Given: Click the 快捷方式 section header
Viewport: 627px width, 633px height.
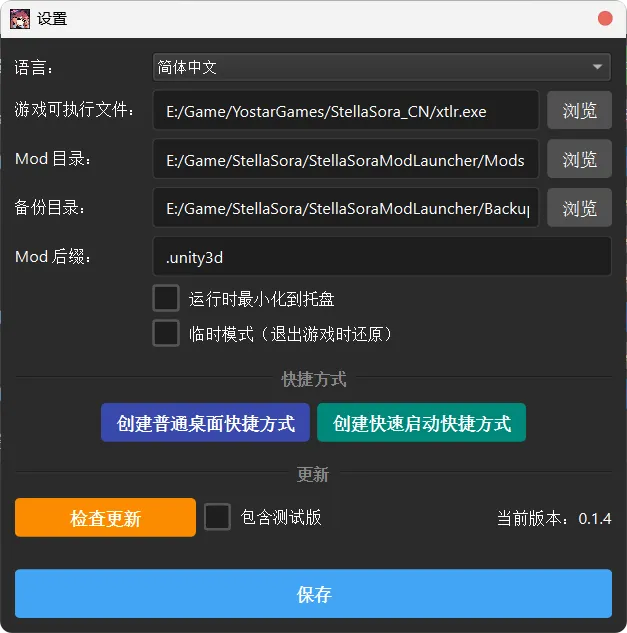Looking at the screenshot, I should [313, 379].
